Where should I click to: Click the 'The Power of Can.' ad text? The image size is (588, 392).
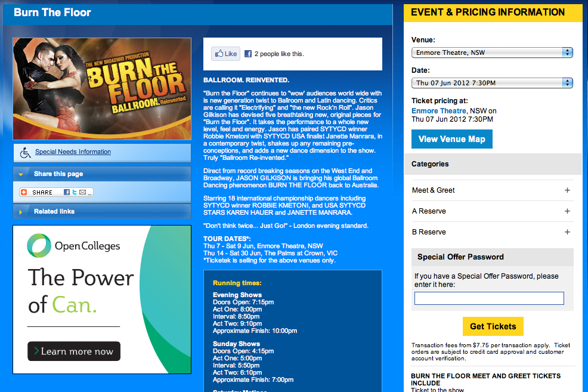point(81,291)
